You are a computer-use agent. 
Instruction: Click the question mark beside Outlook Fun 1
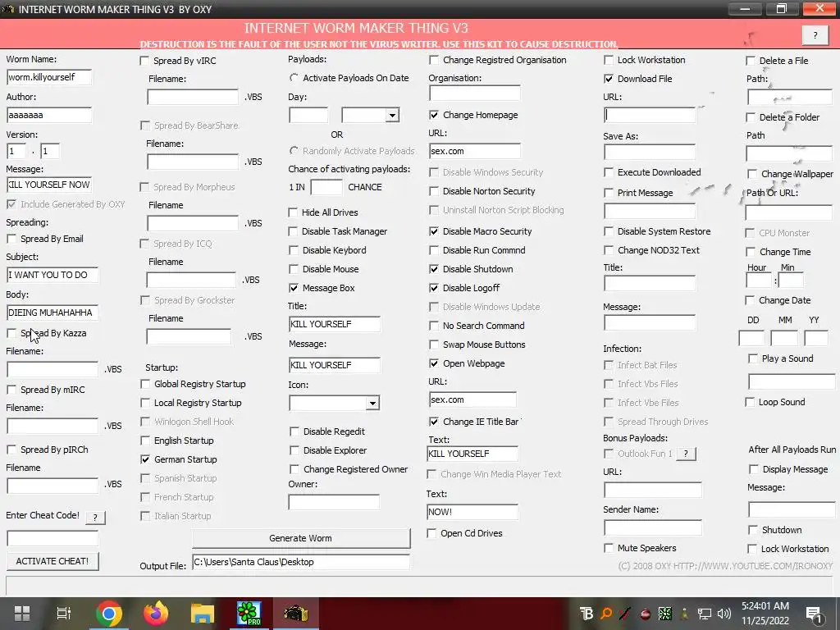point(686,454)
